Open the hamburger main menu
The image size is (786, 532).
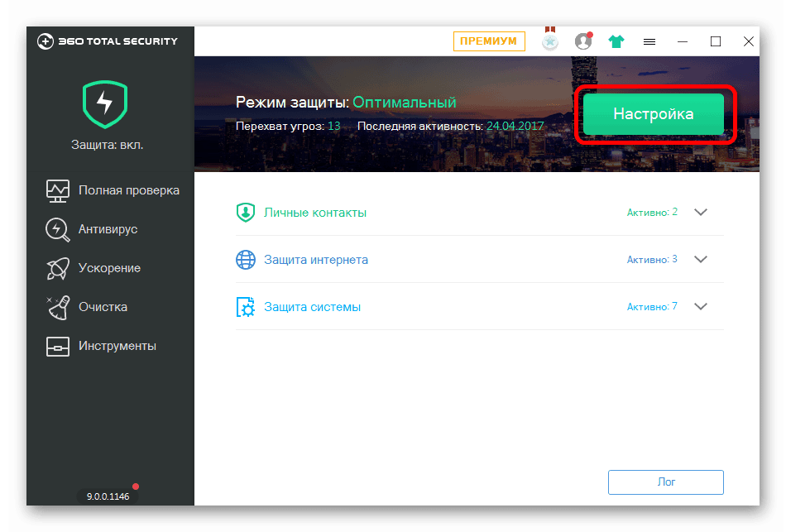tap(649, 41)
